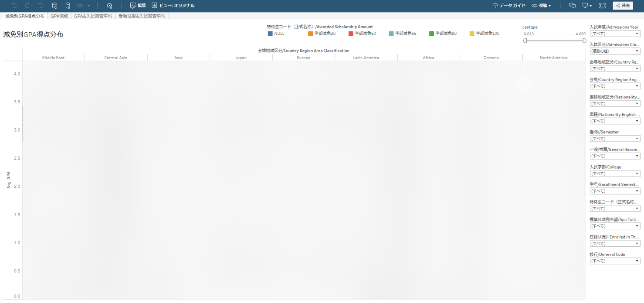Image resolution: width=644 pixels, height=303 pixels.
Task: Open the performance metrics gauge icon
Action: click(109, 6)
